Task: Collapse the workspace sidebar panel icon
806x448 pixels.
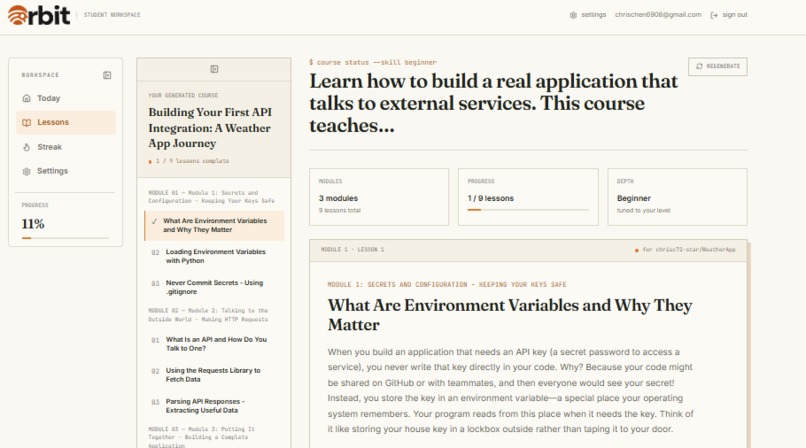Action: click(x=107, y=75)
